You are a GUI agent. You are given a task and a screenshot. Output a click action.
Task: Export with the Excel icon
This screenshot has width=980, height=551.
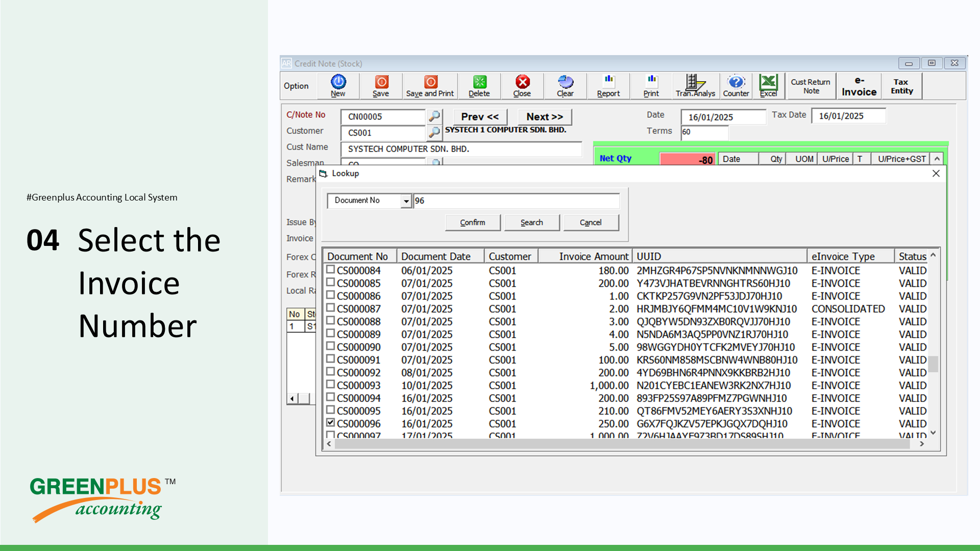point(768,85)
